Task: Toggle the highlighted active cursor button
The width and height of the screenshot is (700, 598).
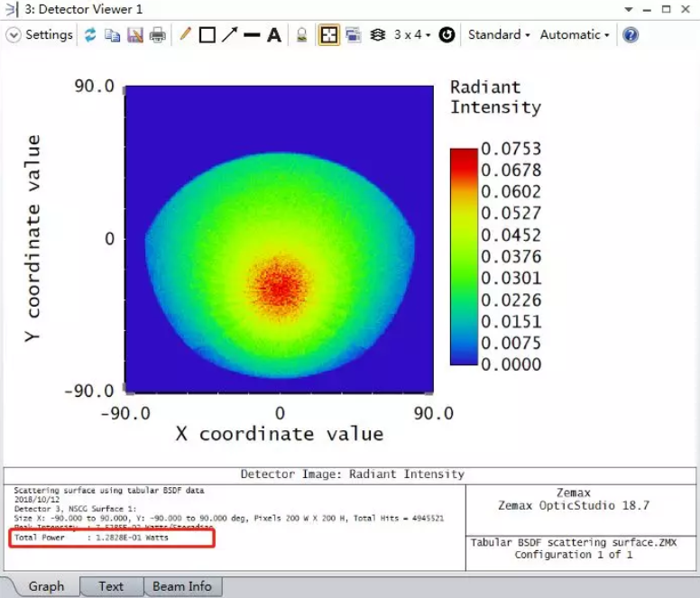Action: click(x=328, y=35)
